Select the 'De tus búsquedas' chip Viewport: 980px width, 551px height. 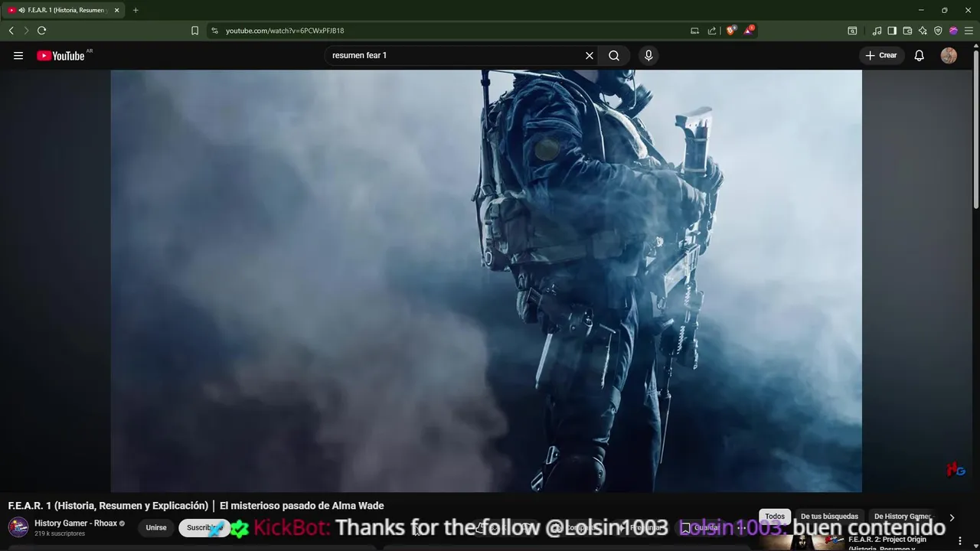[829, 517]
